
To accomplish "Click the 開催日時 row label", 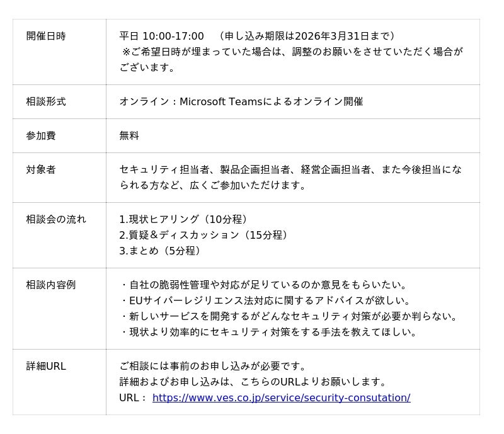I will pos(46,37).
